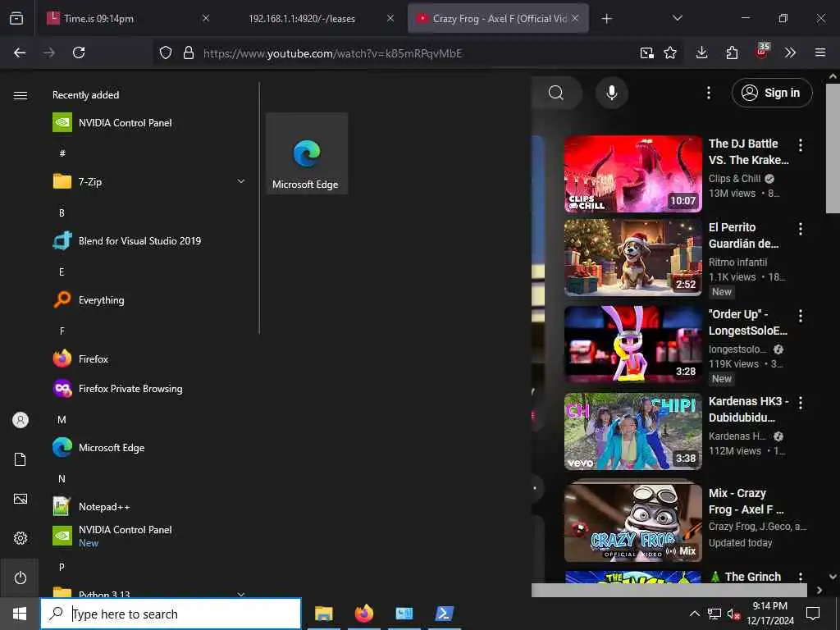Screen dimensions: 840x630
Task: Open PowerShell from the taskbar
Action: tap(444, 614)
